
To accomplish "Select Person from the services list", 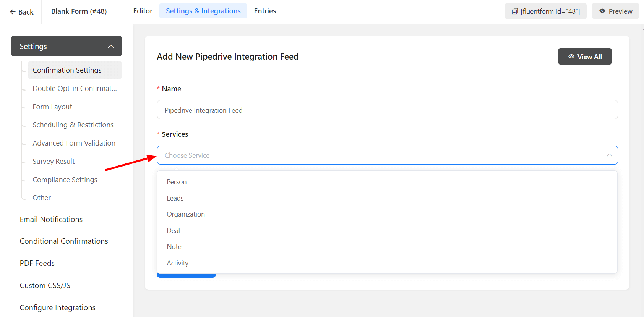I will tap(177, 182).
